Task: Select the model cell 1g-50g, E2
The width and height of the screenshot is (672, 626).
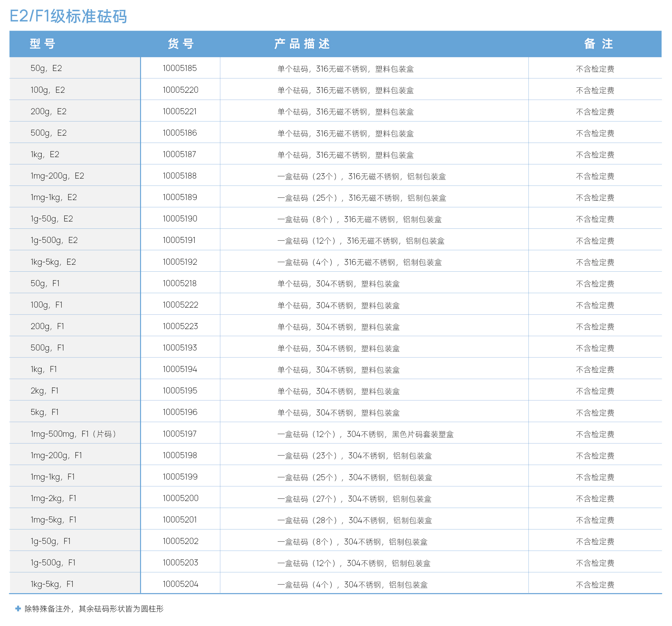Action: pyautogui.click(x=52, y=219)
